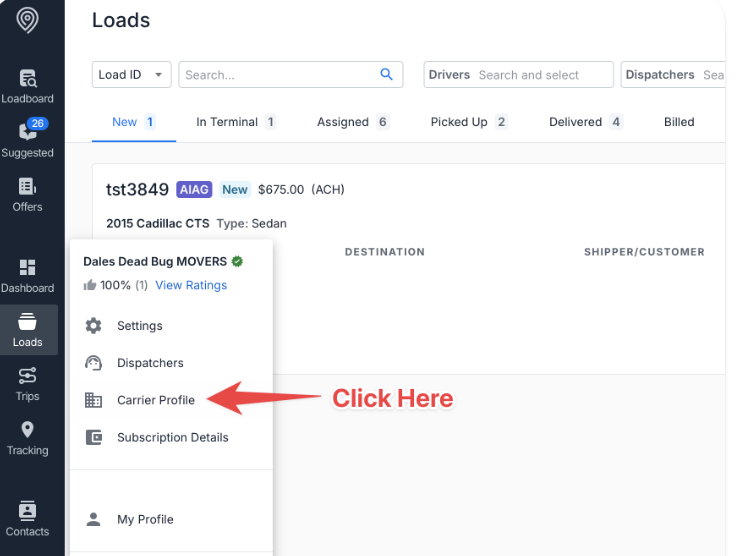Open Subscription Details
The width and height of the screenshot is (750, 556).
tap(171, 437)
